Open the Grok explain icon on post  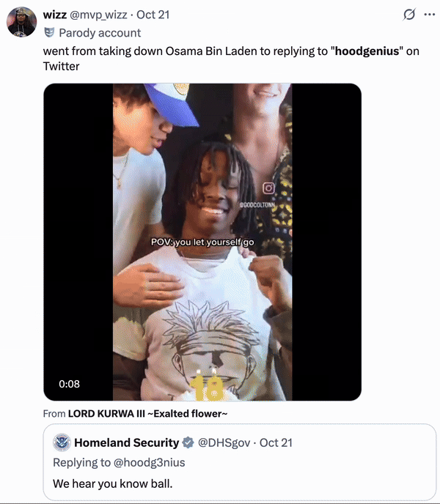[409, 15]
